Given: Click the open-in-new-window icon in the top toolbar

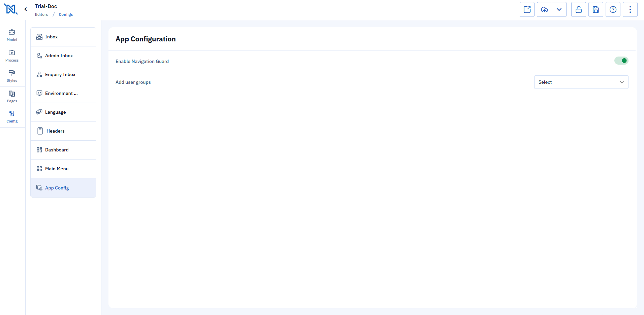Looking at the screenshot, I should pos(527,9).
